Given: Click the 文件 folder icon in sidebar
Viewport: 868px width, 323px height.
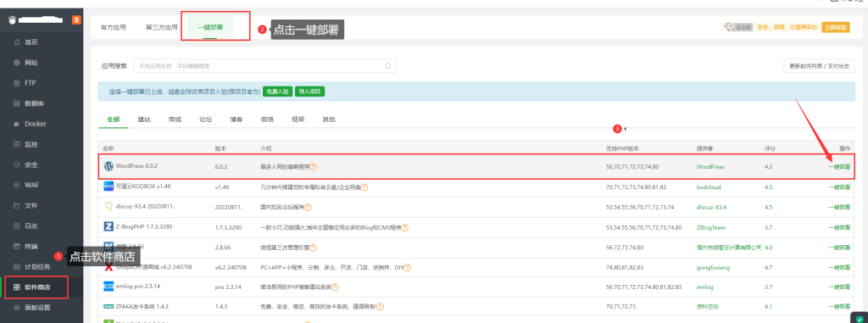Looking at the screenshot, I should click(17, 205).
